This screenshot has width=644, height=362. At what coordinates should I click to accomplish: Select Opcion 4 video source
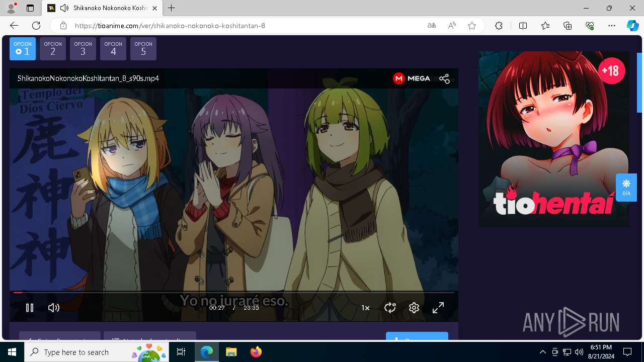(x=113, y=49)
